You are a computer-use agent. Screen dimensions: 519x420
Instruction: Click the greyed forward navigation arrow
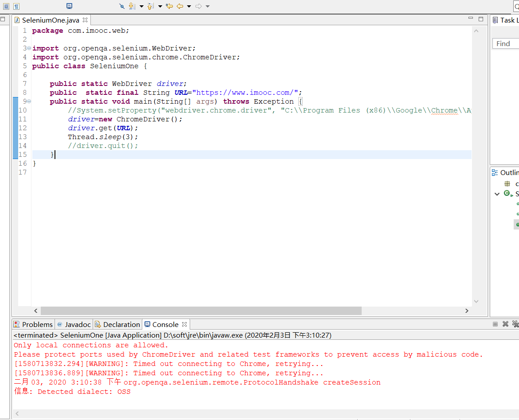click(199, 6)
